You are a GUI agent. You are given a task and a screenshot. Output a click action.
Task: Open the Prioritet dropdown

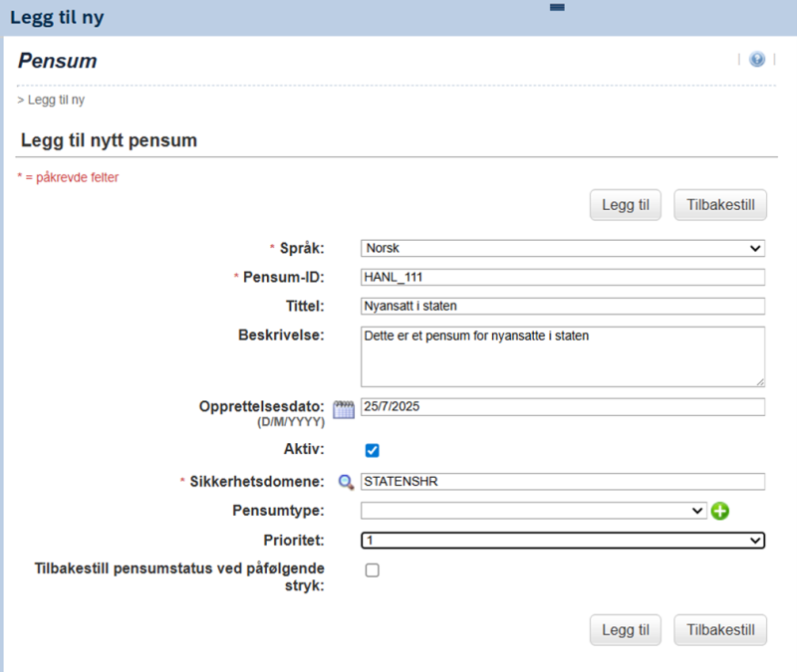click(x=563, y=541)
